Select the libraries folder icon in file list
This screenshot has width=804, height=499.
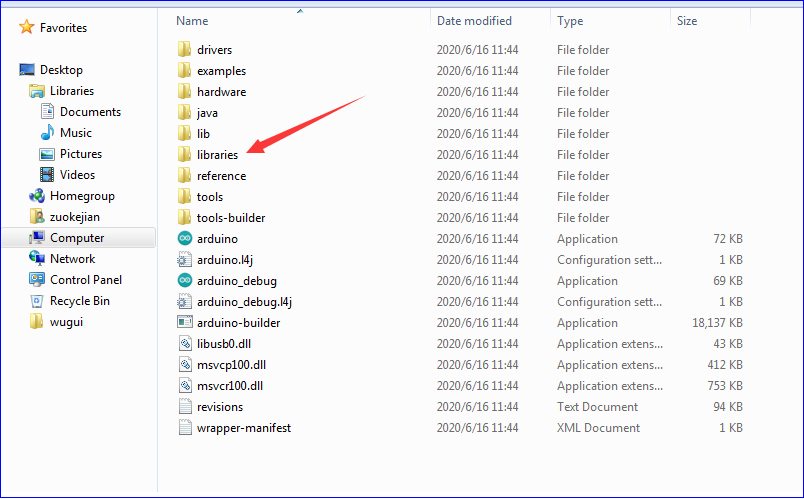point(185,155)
